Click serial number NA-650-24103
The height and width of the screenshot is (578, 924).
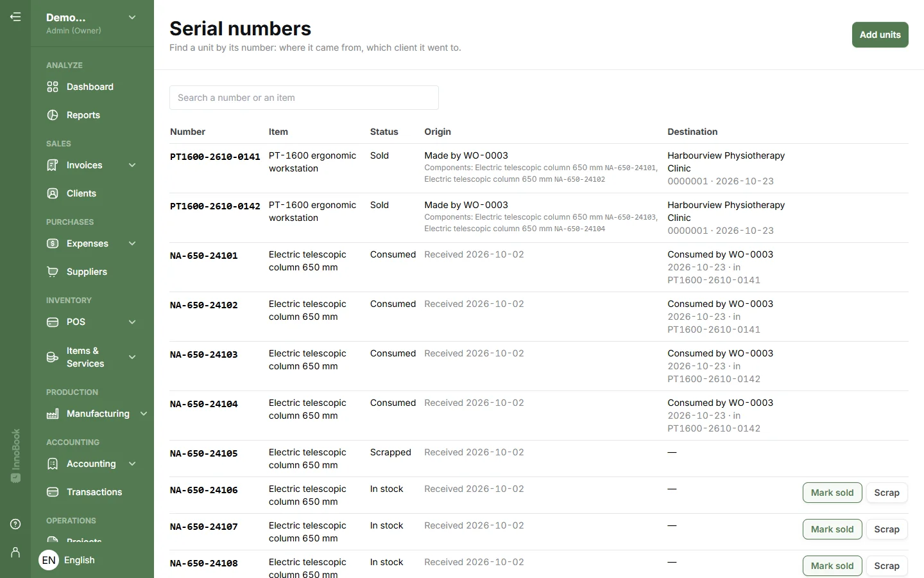(x=204, y=355)
